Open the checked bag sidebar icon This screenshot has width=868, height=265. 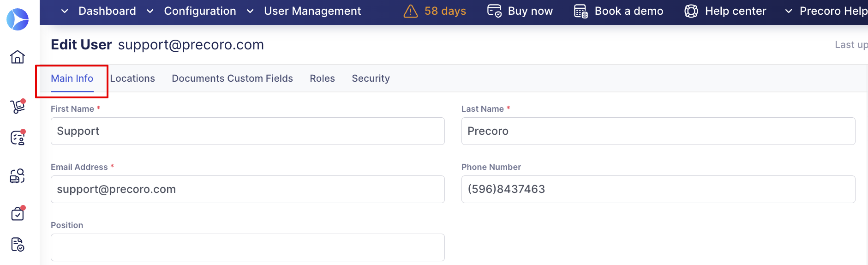(18, 214)
